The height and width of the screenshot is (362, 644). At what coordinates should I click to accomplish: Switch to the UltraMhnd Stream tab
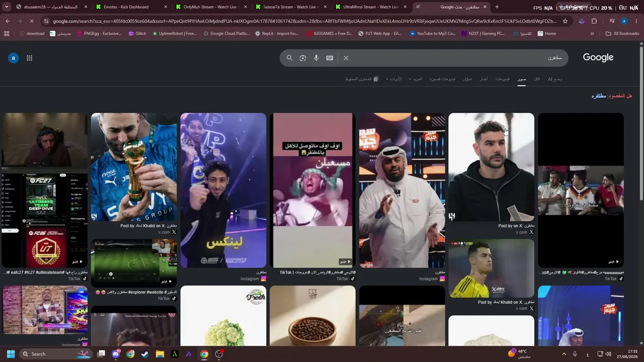[x=370, y=7]
